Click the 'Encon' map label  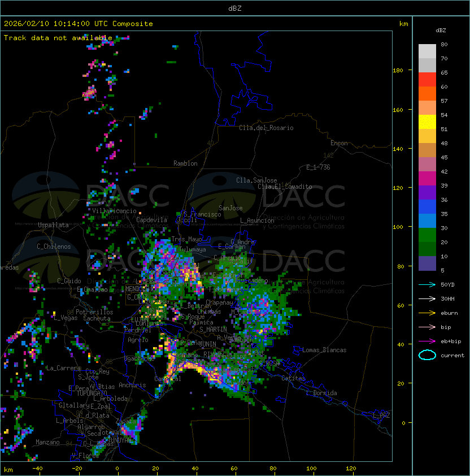click(339, 143)
